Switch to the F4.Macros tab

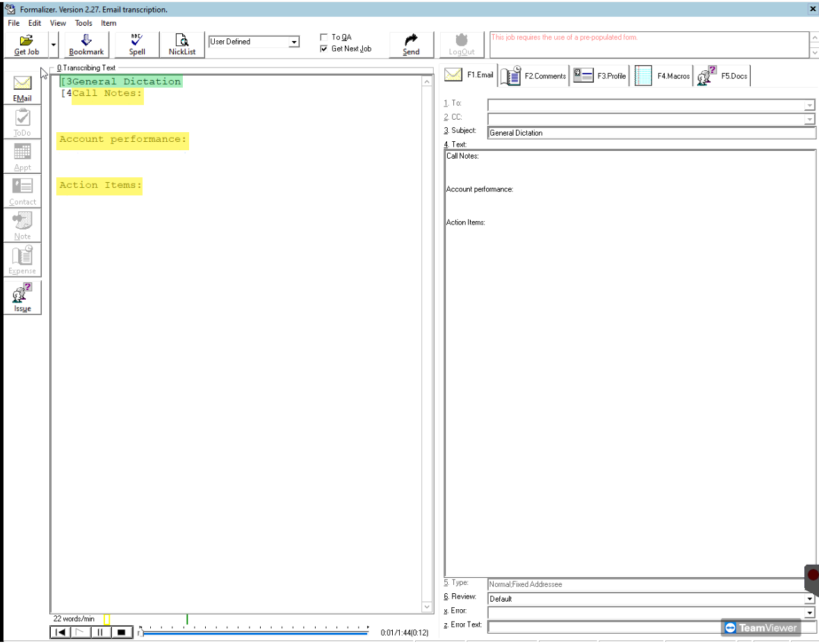(x=663, y=76)
